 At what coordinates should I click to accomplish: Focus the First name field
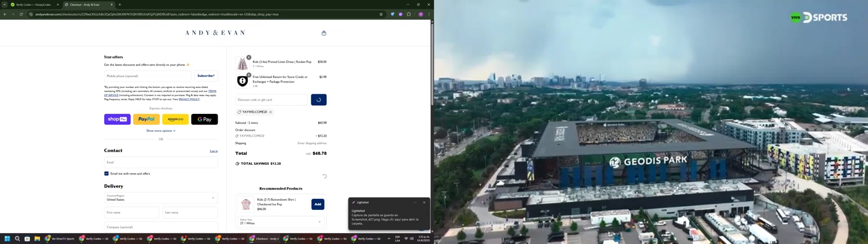[131, 212]
